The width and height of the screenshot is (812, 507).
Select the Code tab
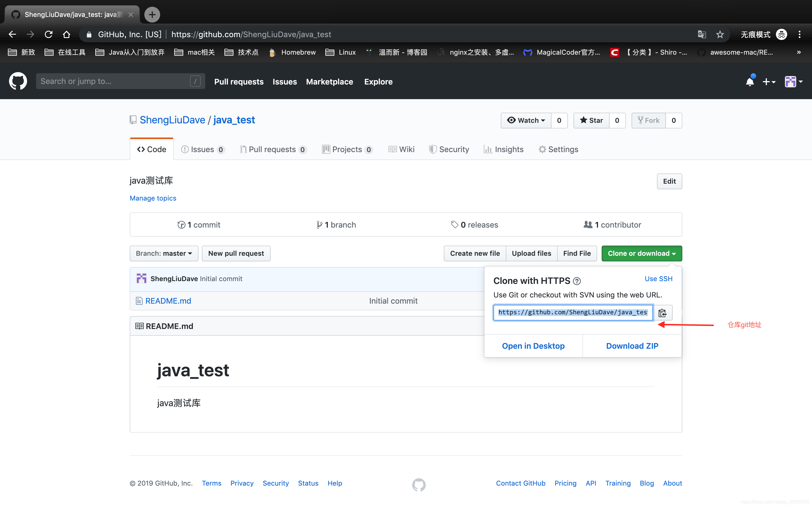[151, 149]
